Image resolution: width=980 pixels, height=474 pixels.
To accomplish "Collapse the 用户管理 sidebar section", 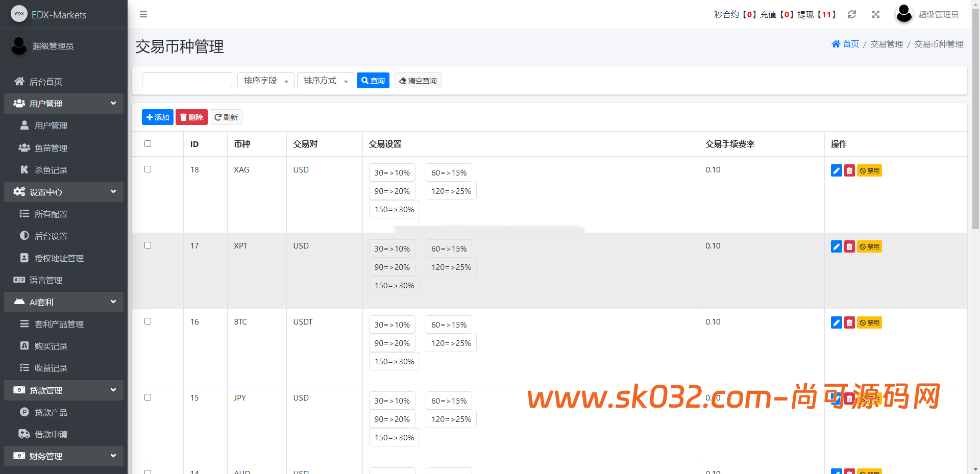I will pyautogui.click(x=64, y=104).
